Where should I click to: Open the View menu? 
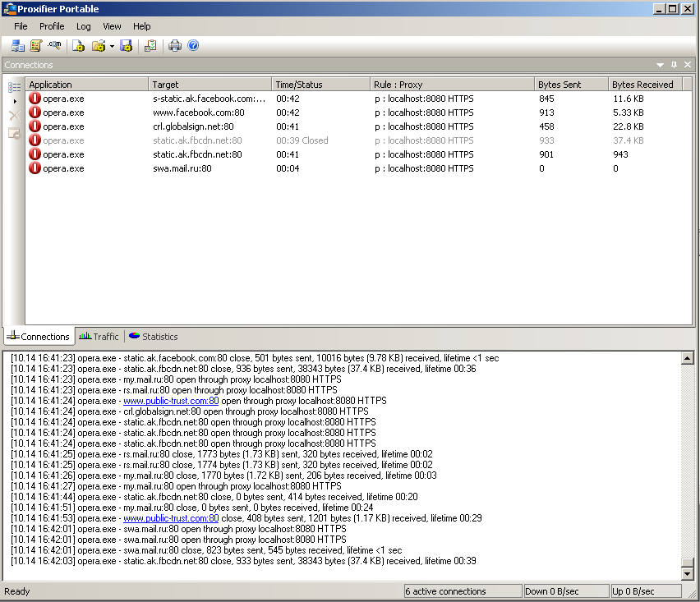tap(112, 26)
